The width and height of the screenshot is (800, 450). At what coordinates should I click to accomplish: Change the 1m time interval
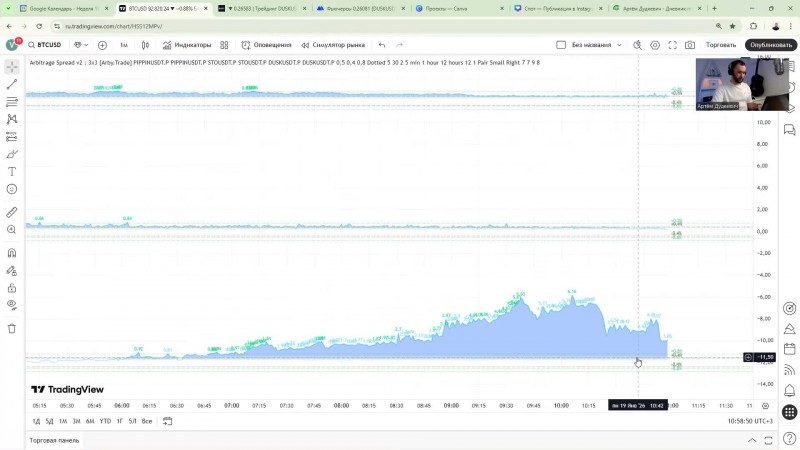tap(123, 45)
